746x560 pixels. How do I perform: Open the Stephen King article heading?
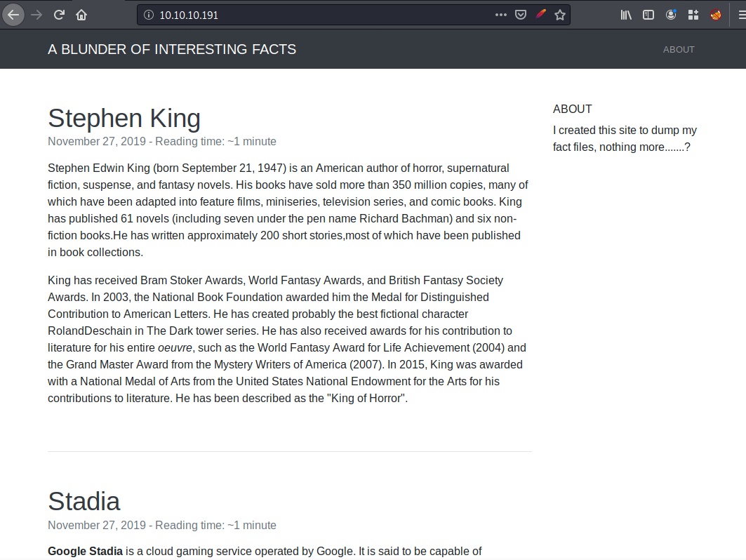tap(124, 119)
